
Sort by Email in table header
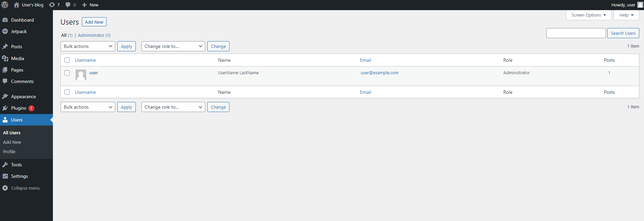[x=366, y=60]
